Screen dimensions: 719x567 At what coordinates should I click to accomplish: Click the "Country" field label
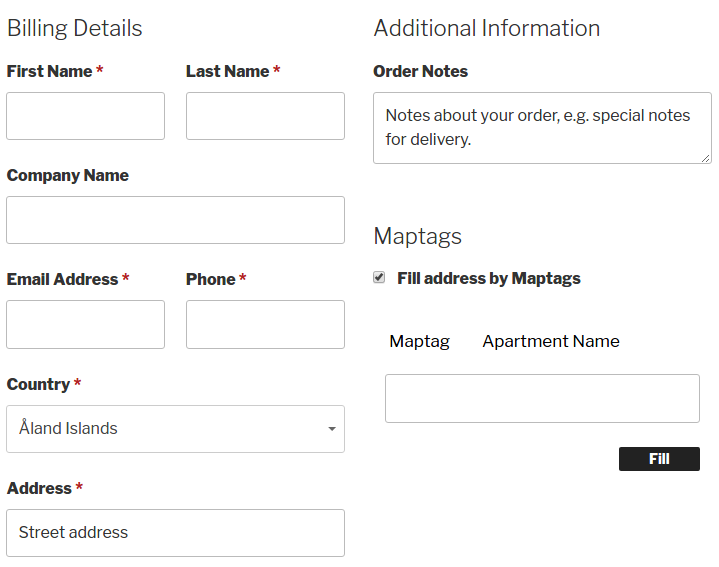pos(38,384)
